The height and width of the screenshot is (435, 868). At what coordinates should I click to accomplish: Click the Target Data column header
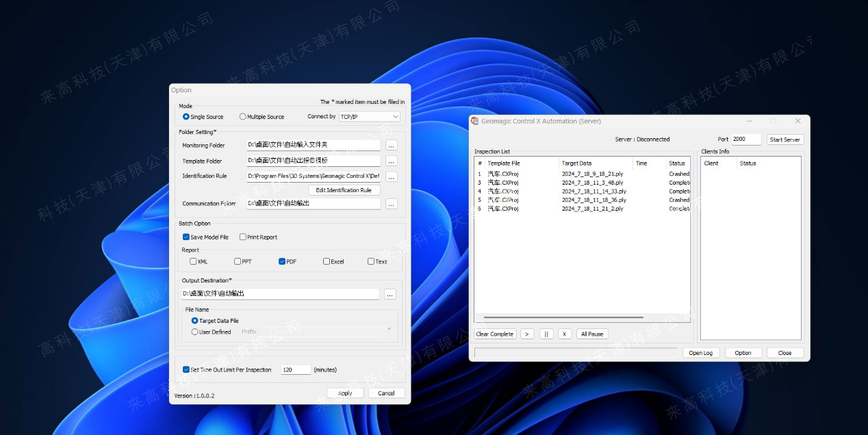tap(596, 163)
